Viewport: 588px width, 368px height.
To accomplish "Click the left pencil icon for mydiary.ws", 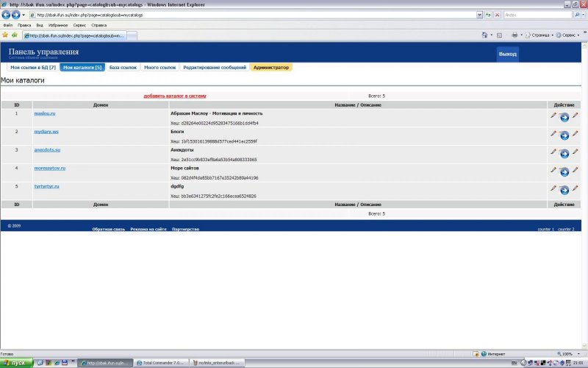I will [553, 133].
